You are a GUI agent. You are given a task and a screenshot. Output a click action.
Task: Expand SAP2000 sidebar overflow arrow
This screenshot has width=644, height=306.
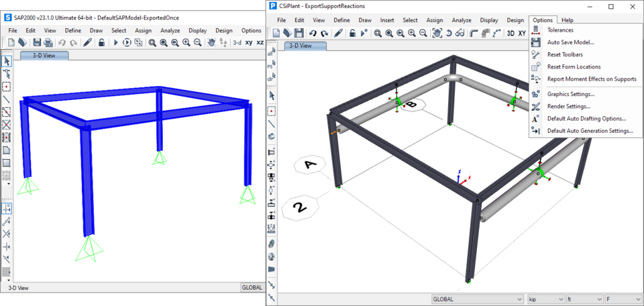point(8,184)
